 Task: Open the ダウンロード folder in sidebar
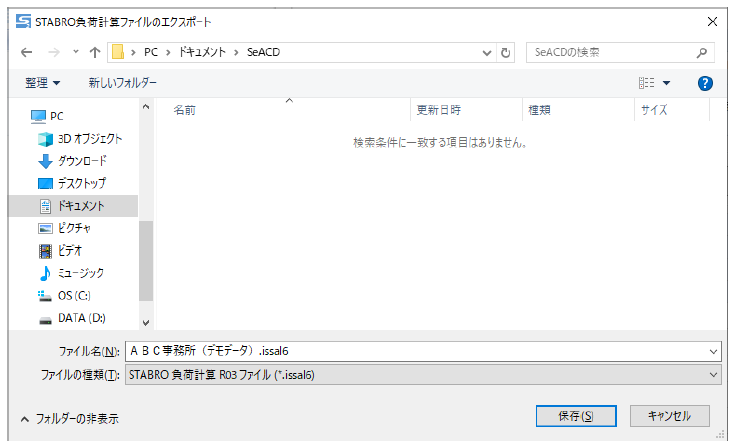coord(81,161)
